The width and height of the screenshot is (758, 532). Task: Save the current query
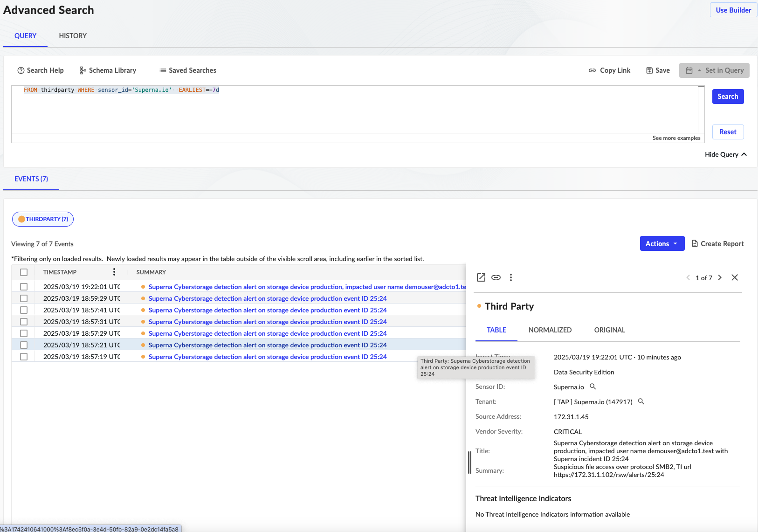658,70
